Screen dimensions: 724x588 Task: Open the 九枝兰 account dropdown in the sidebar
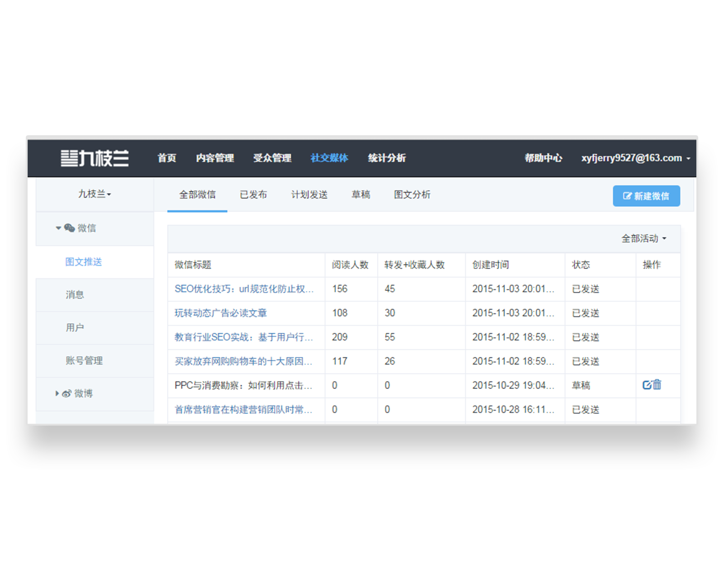click(x=95, y=194)
